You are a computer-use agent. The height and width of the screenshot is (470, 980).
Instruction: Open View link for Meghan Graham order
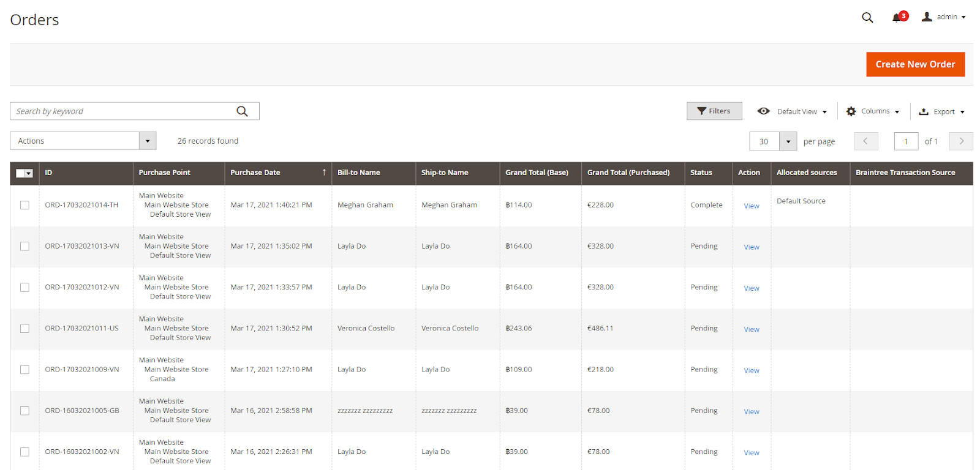click(752, 206)
